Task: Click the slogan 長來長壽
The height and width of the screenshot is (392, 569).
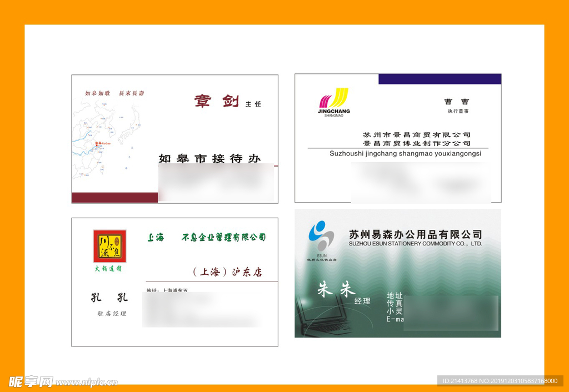Action: click(x=131, y=93)
